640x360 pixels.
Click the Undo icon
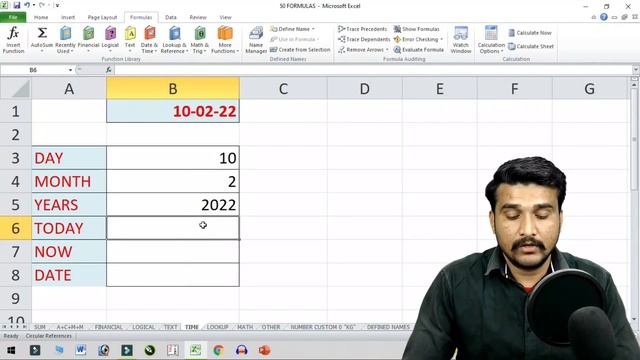[27, 5]
